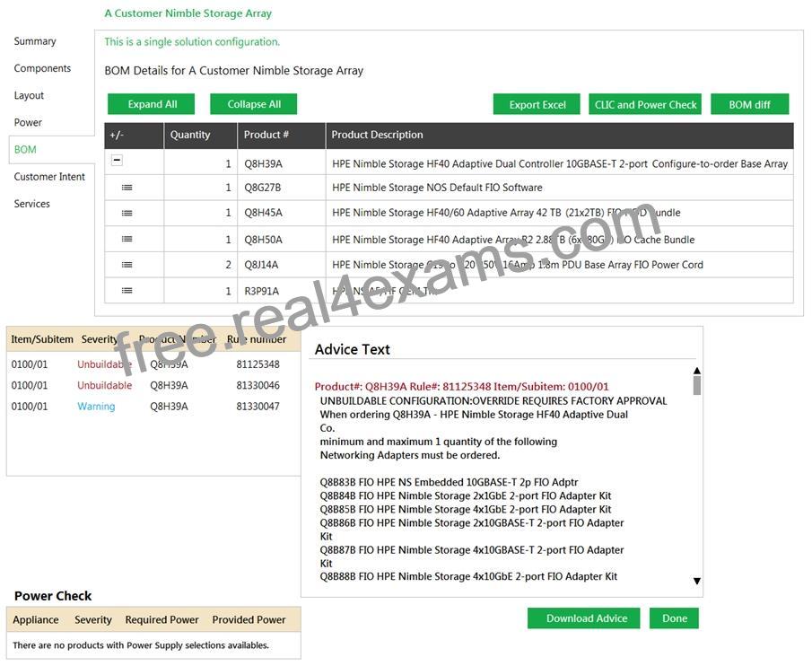Open the list icon for Q8H45A row
The height and width of the screenshot is (666, 812).
127,213
